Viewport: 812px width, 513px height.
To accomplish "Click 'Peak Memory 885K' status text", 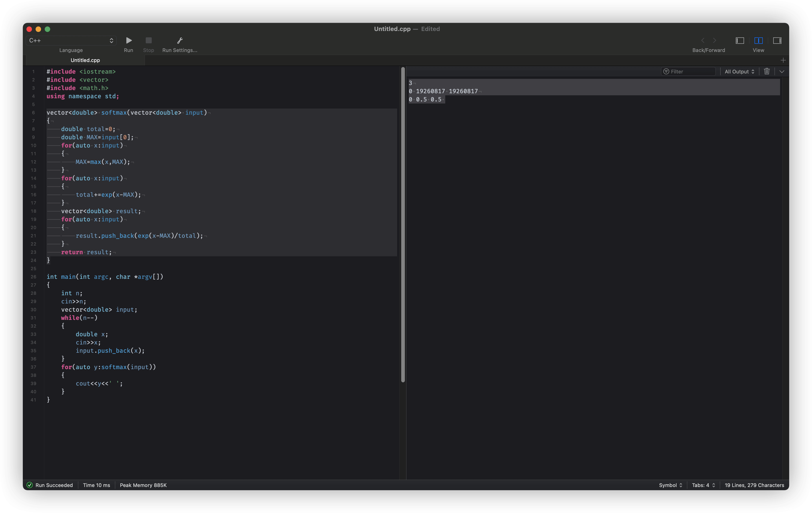I will tap(143, 485).
